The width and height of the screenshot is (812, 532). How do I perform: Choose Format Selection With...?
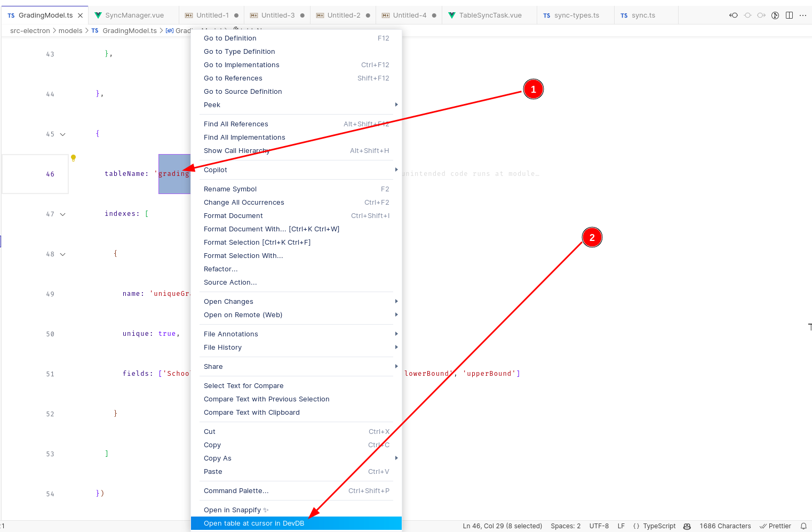[x=297, y=256]
